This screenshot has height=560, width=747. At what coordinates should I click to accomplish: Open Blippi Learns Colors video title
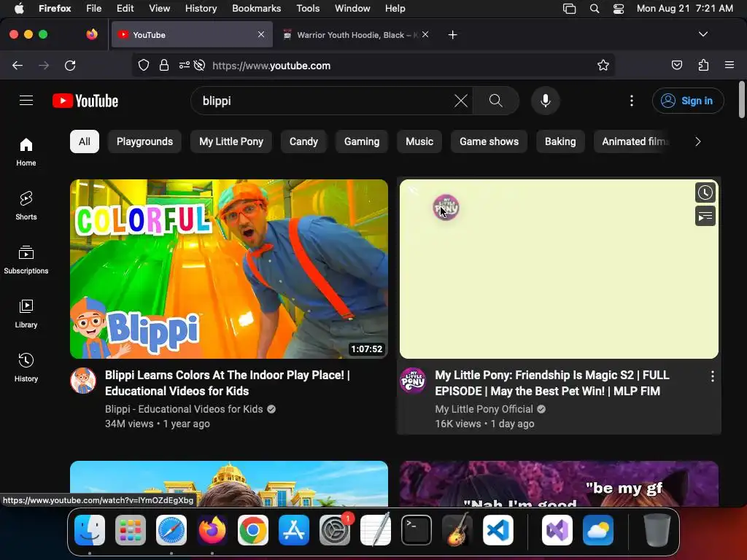point(228,383)
